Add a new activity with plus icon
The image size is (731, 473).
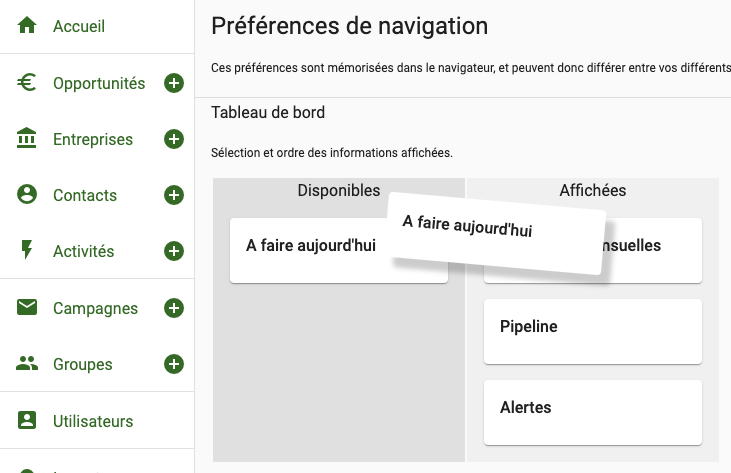point(174,251)
